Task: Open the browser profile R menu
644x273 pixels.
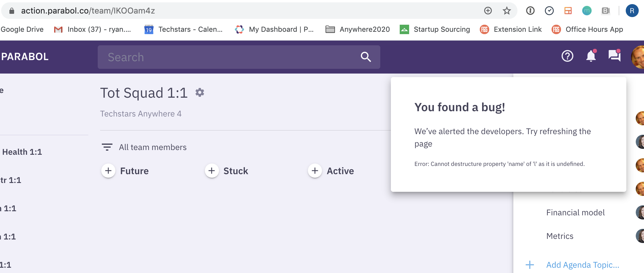Action: tap(632, 11)
